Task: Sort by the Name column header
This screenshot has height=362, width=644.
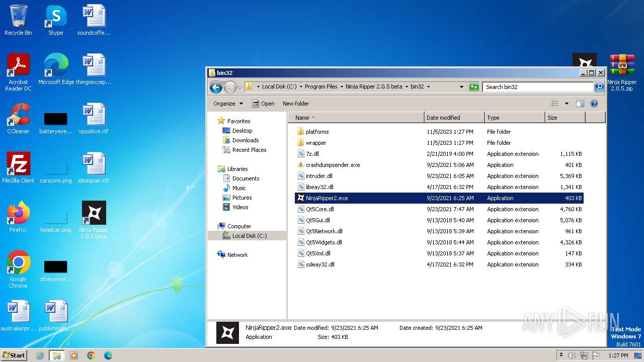Action: click(x=357, y=118)
